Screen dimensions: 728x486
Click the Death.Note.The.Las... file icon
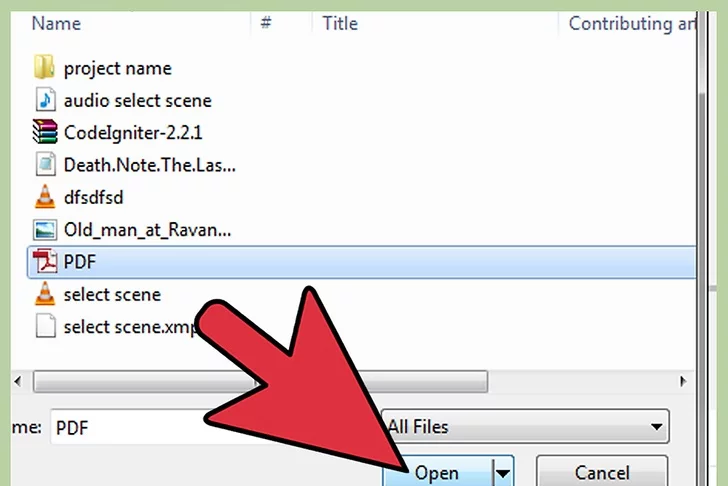[x=45, y=164]
